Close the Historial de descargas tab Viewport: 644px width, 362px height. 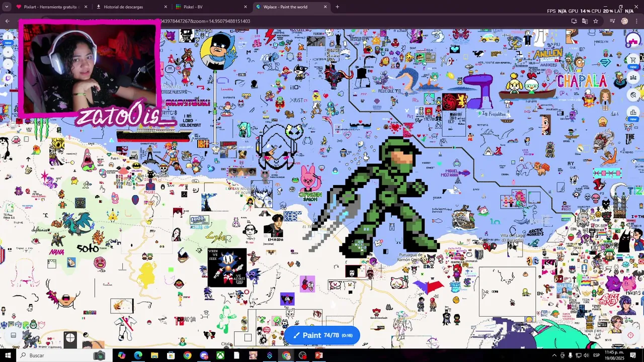point(166,7)
